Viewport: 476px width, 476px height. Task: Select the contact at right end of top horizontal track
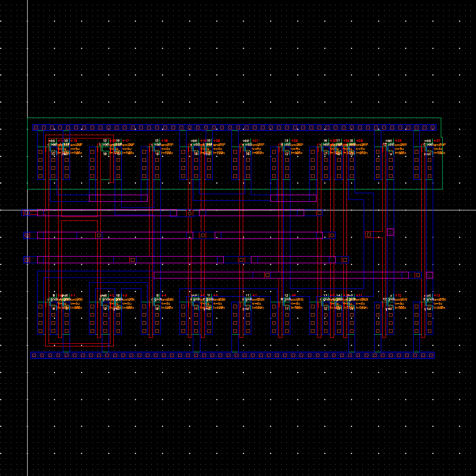click(x=319, y=213)
